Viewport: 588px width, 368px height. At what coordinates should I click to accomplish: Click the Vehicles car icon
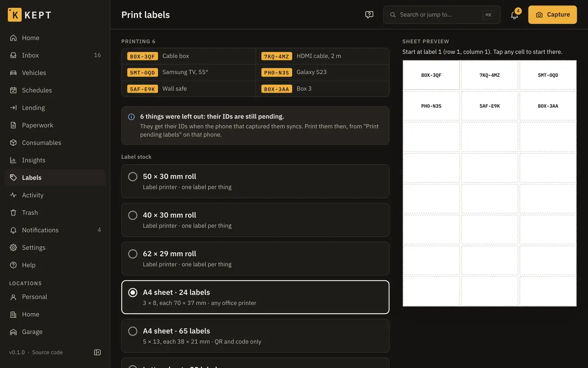(x=14, y=73)
